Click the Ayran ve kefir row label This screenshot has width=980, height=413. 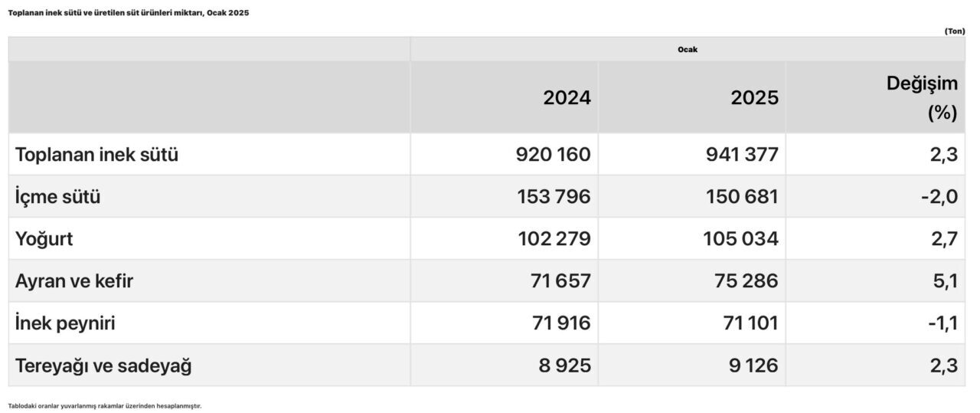tap(74, 281)
